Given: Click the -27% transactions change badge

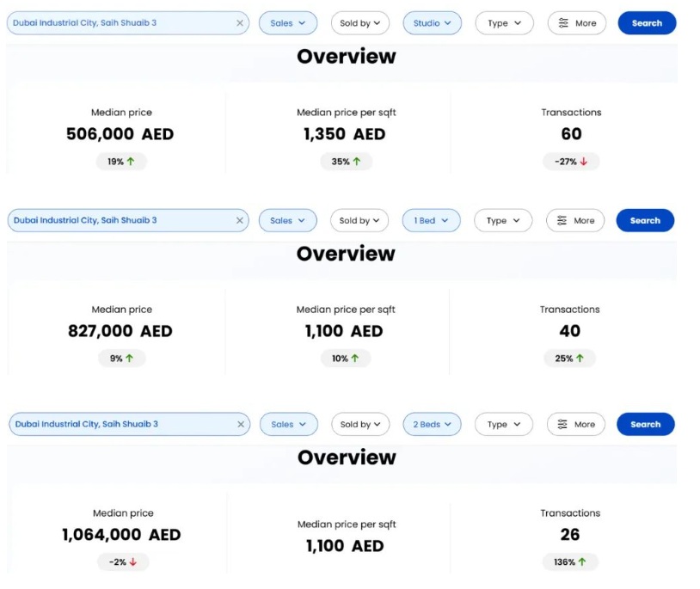Looking at the screenshot, I should (x=571, y=162).
